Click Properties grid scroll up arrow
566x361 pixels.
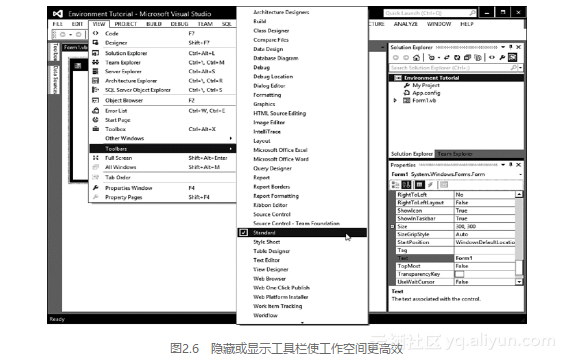click(519, 194)
